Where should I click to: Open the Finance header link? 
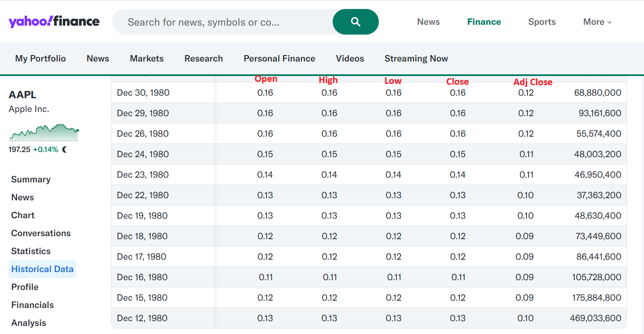[484, 22]
